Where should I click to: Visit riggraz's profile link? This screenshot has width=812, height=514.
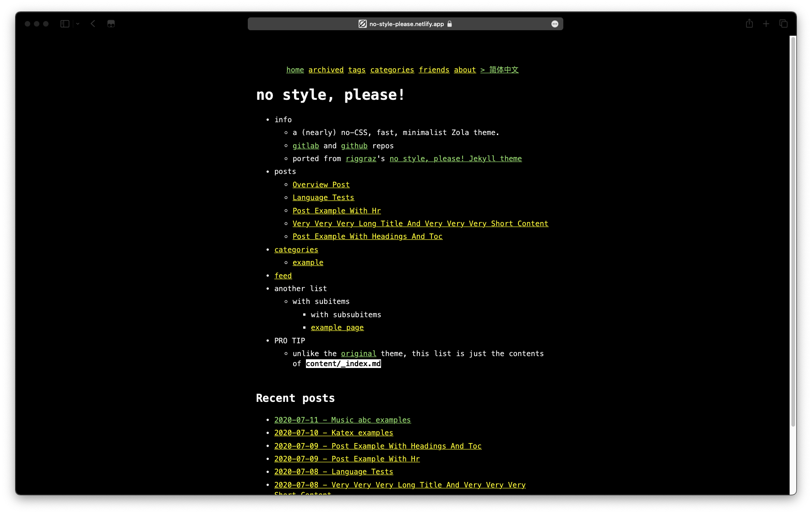[361, 158]
